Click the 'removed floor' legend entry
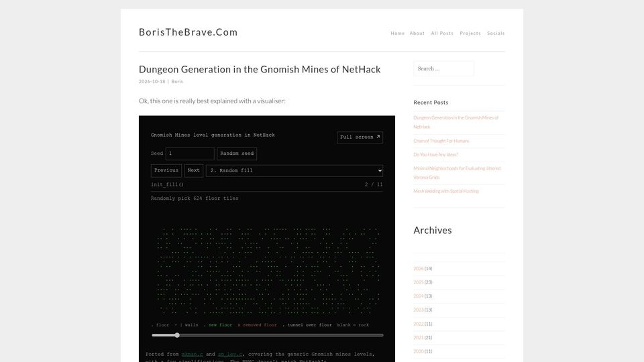This screenshot has width=644, height=362. click(258, 325)
